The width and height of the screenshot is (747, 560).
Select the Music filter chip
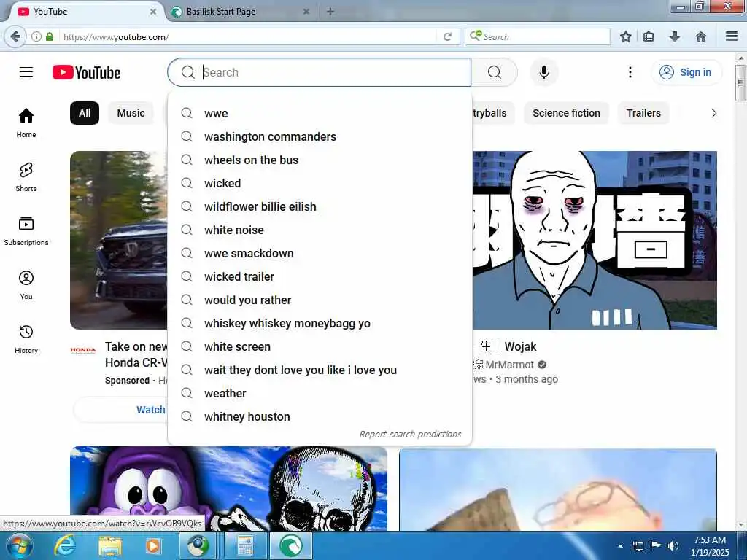click(x=131, y=113)
